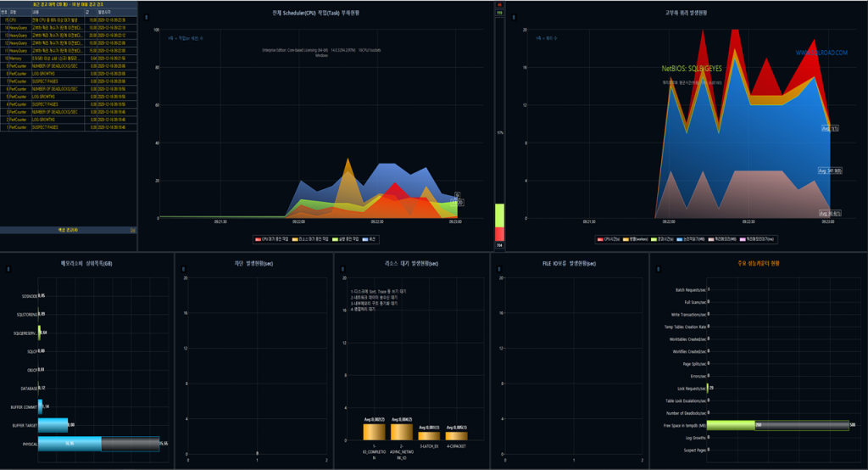Click the Y-axis scale option in the Scheduler chart

coord(185,39)
